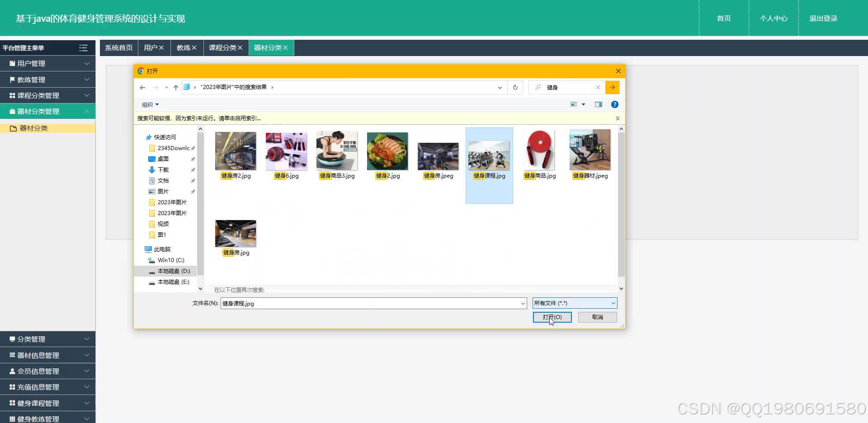This screenshot has width=868, height=423.
Task: Go back in the file dialog
Action: (x=142, y=88)
